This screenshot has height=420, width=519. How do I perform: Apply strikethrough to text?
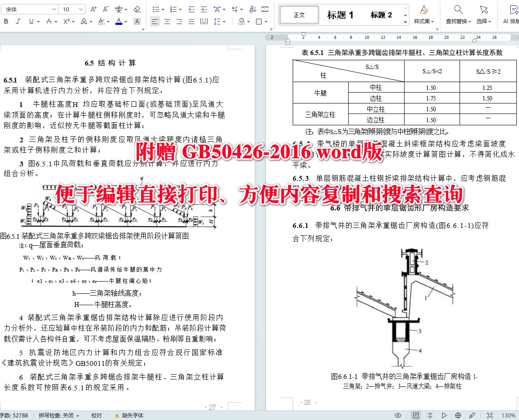tap(49, 21)
